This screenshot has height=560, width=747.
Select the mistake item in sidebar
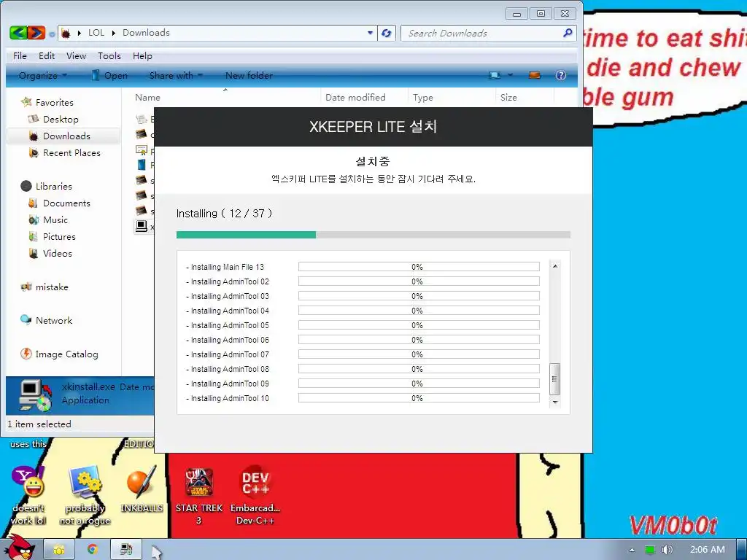point(52,287)
